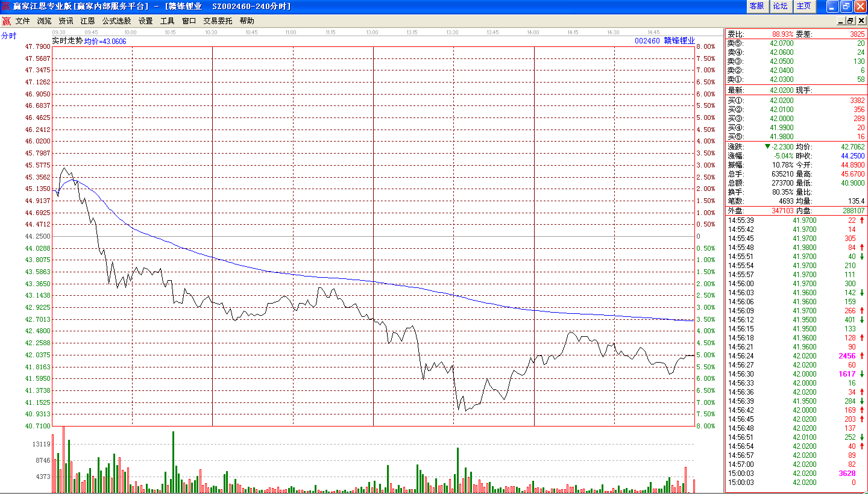The image size is (868, 494).
Task: Select the 卖③ price 42.0500
Action: click(782, 61)
